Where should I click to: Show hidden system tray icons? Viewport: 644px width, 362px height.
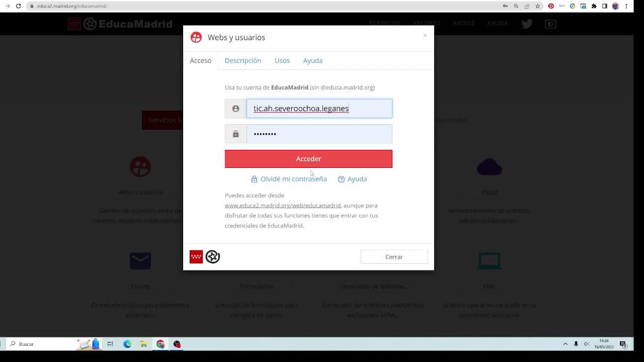[x=565, y=344]
